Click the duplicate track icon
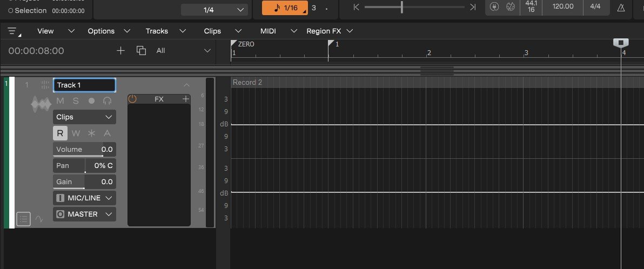644x269 pixels. pyautogui.click(x=142, y=51)
